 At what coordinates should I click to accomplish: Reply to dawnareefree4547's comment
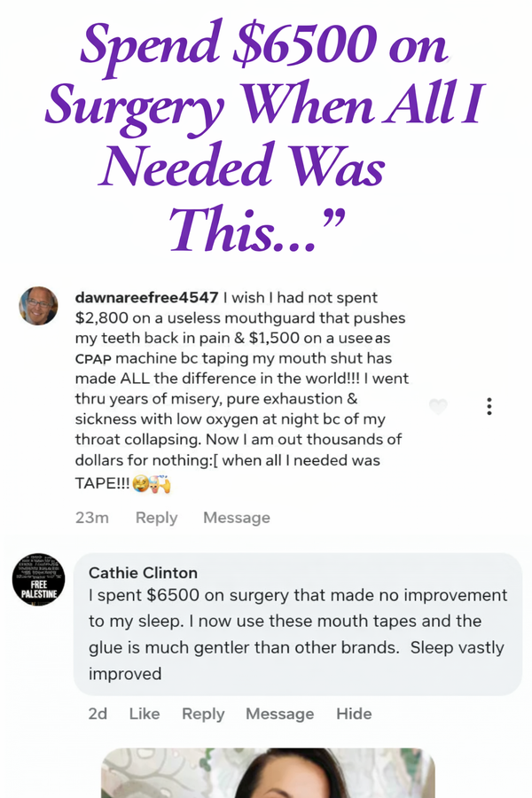tap(156, 518)
